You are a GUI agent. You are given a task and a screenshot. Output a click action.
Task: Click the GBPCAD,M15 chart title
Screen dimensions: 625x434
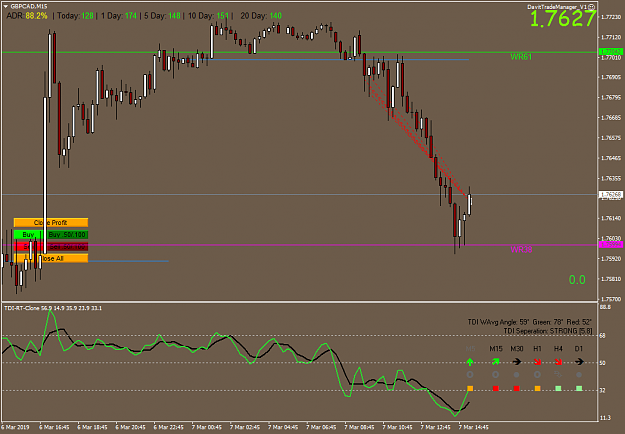coord(29,6)
